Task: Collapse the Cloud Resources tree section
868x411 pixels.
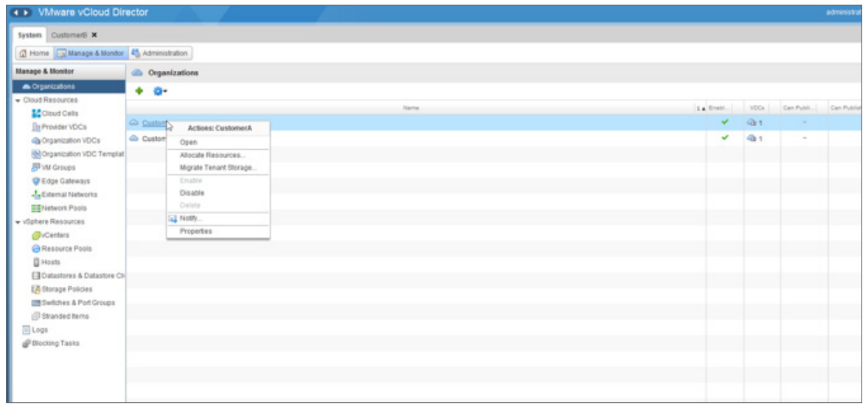Action: point(18,100)
